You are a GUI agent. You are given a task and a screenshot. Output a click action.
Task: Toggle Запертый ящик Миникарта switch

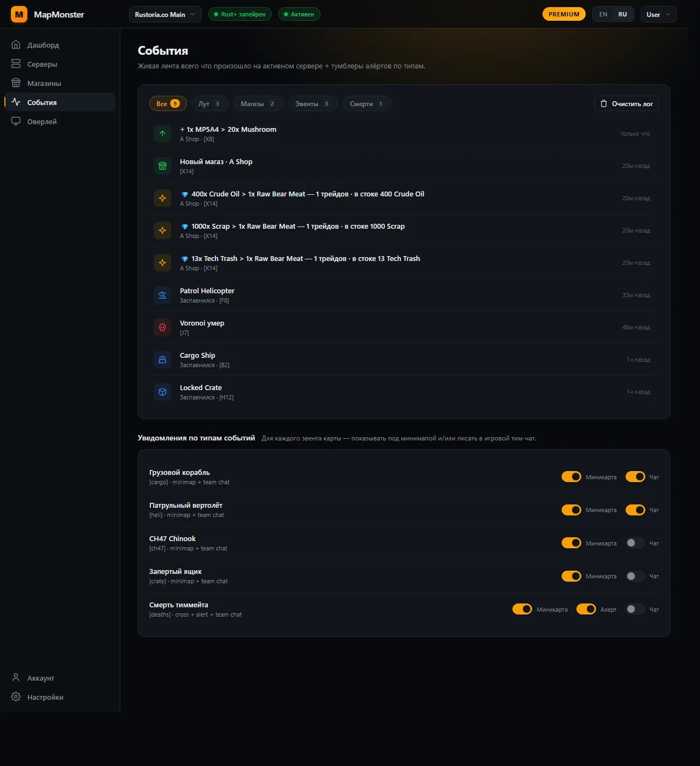coord(571,576)
